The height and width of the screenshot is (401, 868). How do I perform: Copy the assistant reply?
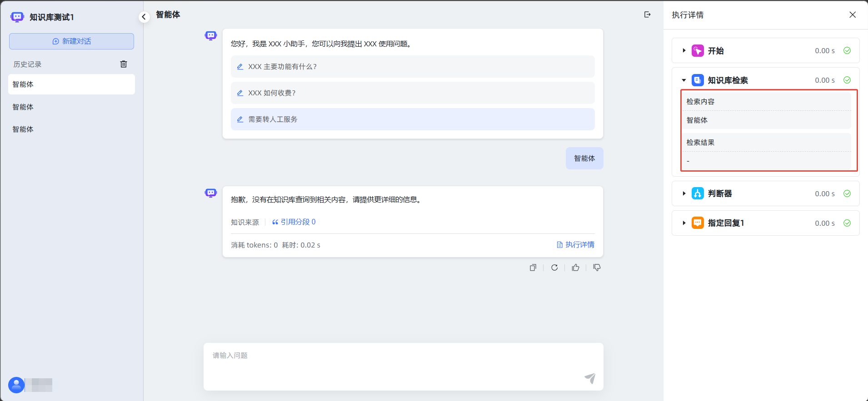pyautogui.click(x=533, y=267)
